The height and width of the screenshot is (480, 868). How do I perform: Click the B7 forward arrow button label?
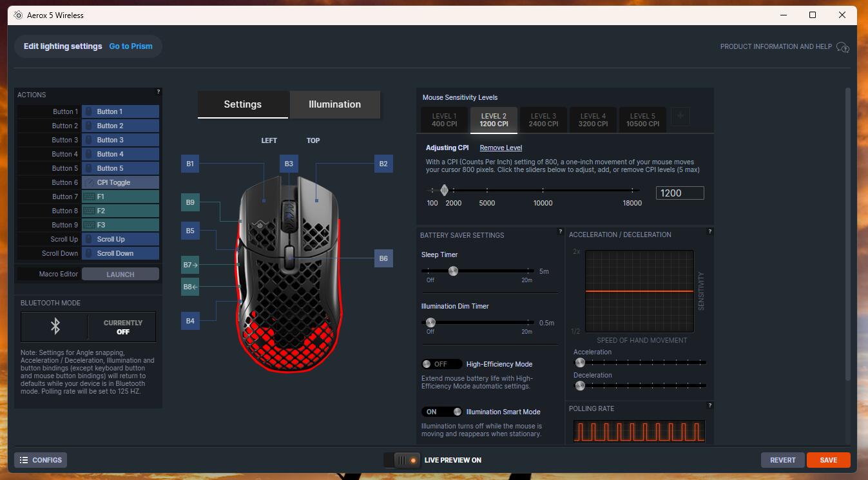click(190, 265)
